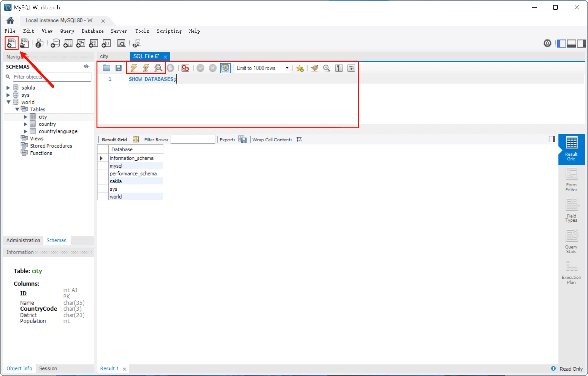
Task: Beautify the SQL script with brush icon
Action: (x=315, y=68)
